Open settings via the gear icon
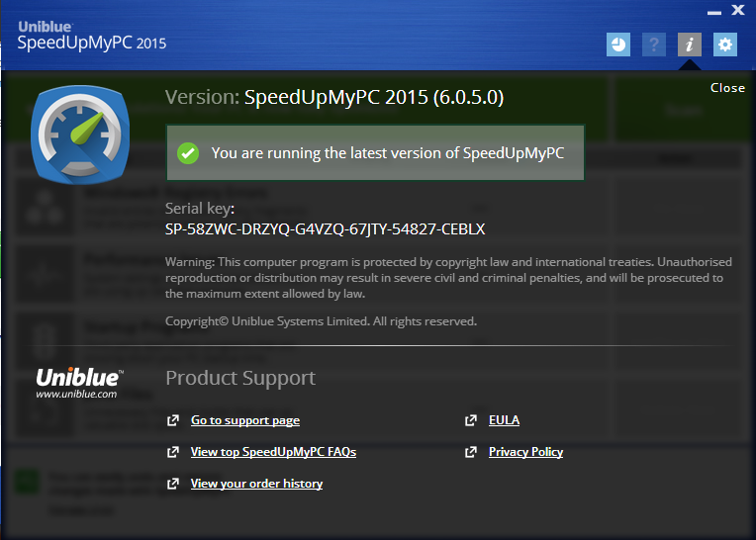The height and width of the screenshot is (540, 756). (725, 45)
